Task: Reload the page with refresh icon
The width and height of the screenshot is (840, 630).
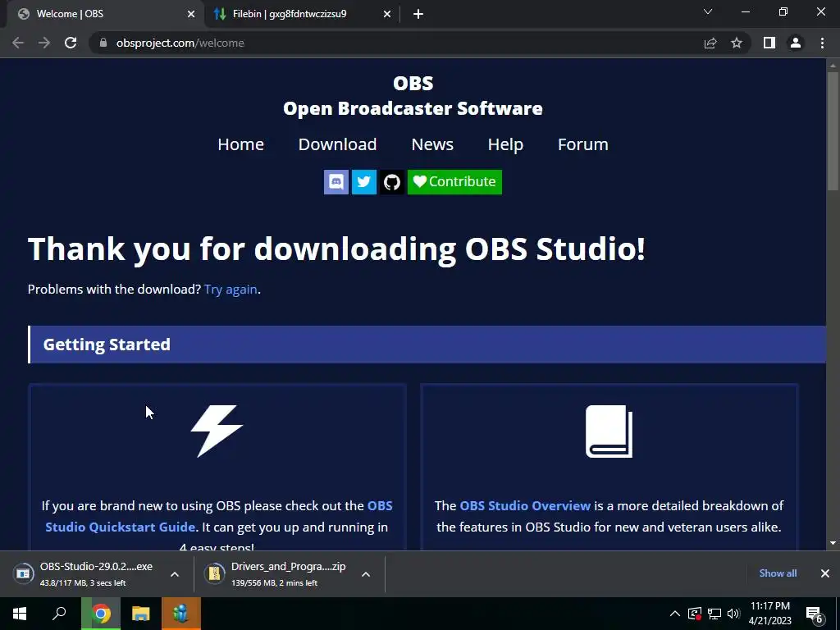Action: 71,43
